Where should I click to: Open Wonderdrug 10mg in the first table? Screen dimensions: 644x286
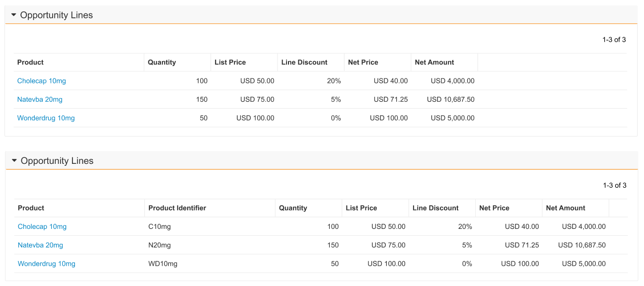click(x=46, y=118)
